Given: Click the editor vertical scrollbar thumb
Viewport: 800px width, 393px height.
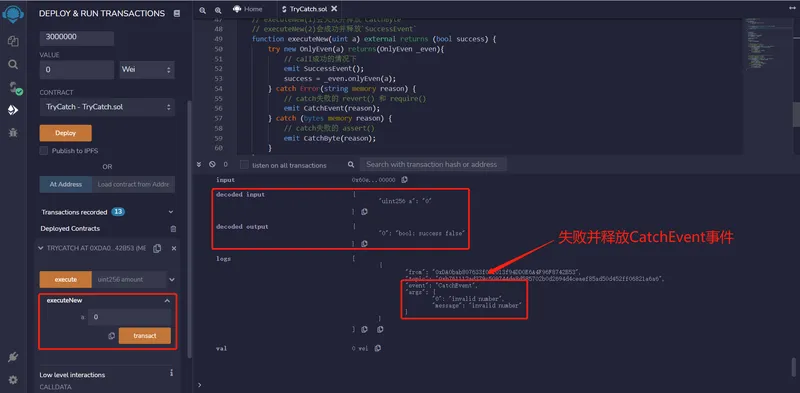Looking at the screenshot, I should (796, 115).
